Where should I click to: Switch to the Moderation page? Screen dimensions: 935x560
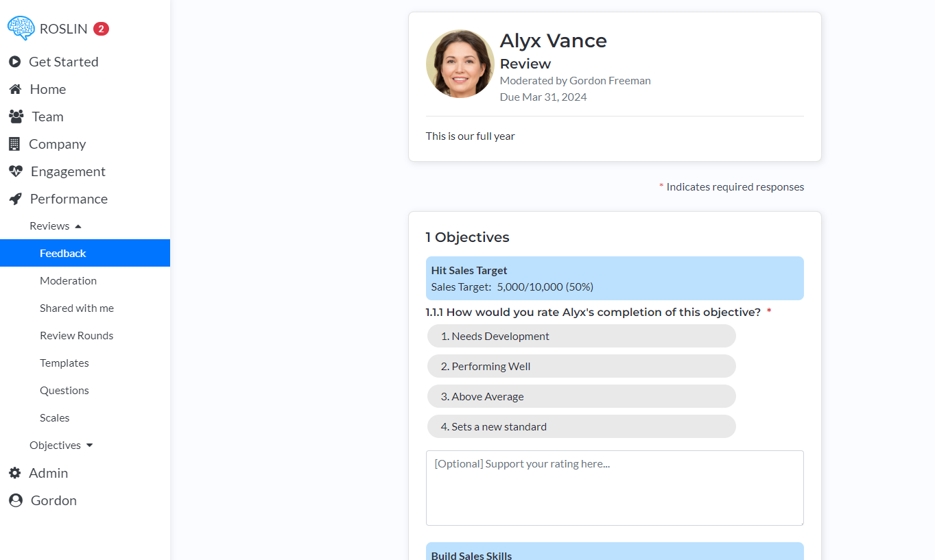(69, 280)
